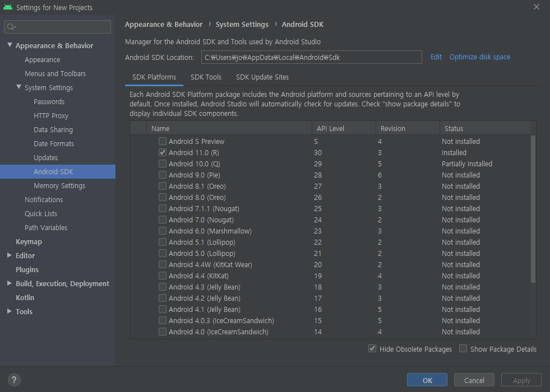Viewport: 550px width, 392px height.
Task: Open the SDK Tools tab
Action: (206, 77)
